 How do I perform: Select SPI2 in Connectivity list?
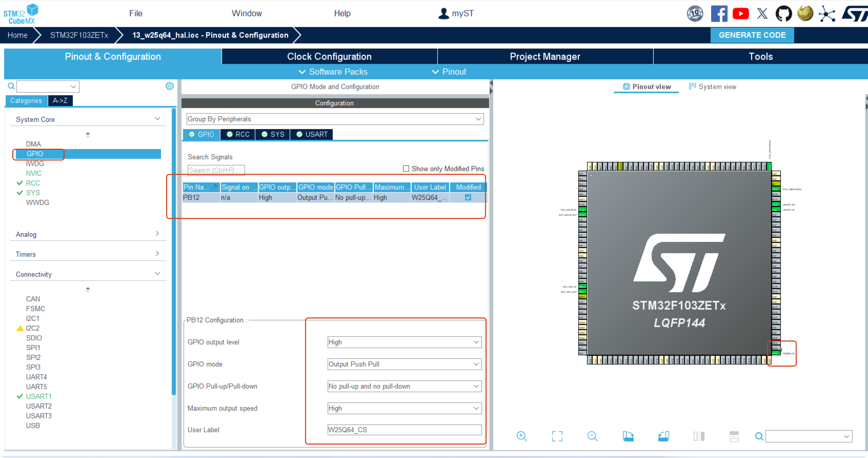click(x=33, y=357)
